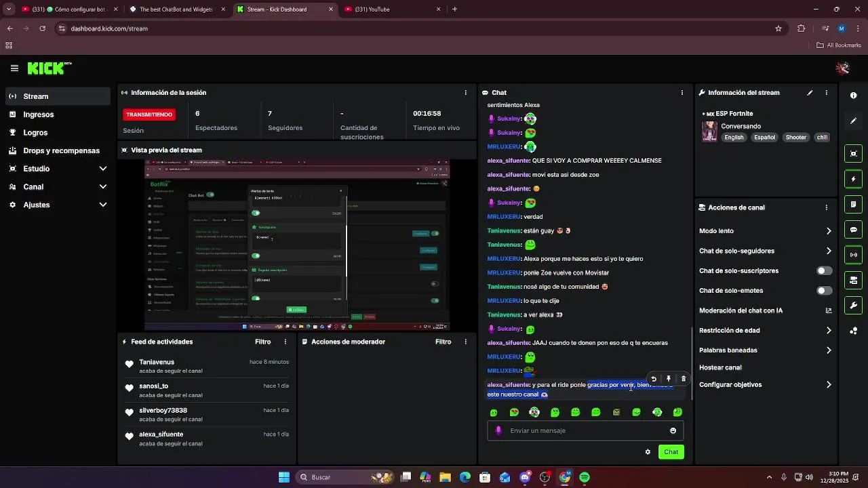Viewport: 868px width, 488px height.
Task: Toggle Chat de solo-emotes switch
Action: [824, 291]
